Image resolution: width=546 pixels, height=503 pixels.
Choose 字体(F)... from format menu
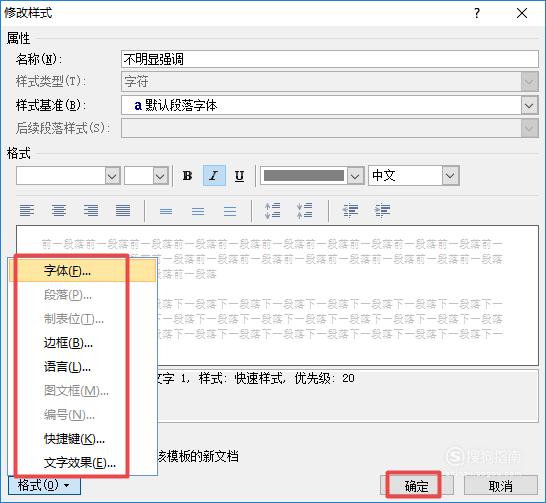point(83,271)
